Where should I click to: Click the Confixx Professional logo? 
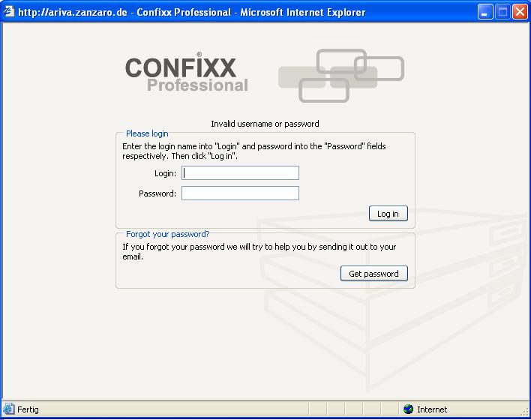click(x=187, y=73)
